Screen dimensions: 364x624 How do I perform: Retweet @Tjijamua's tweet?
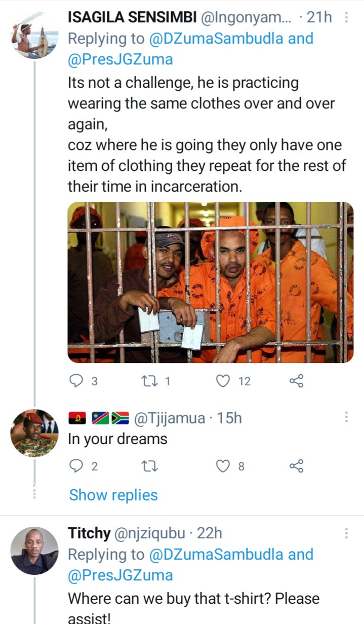click(x=150, y=466)
